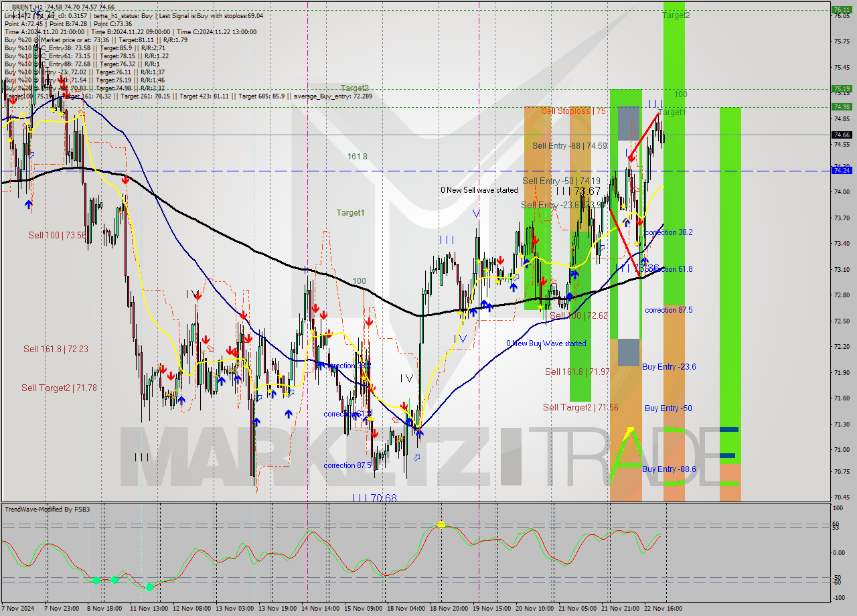Click the 72.80 price axis value

click(x=842, y=295)
